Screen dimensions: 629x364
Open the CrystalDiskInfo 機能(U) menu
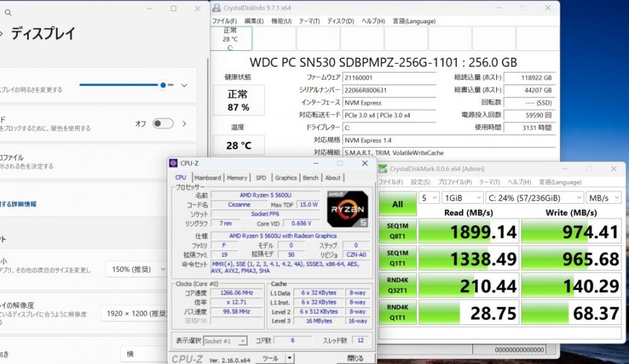coord(281,21)
